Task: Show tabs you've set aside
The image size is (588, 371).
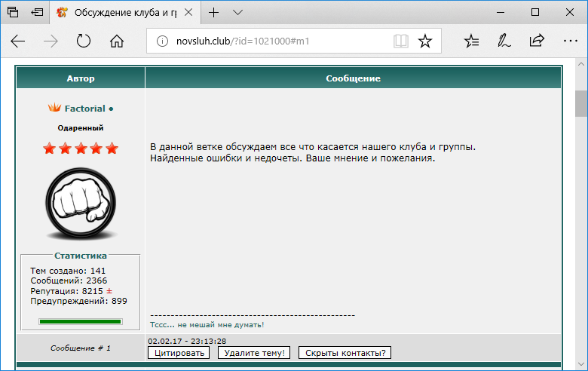Action: click(13, 12)
